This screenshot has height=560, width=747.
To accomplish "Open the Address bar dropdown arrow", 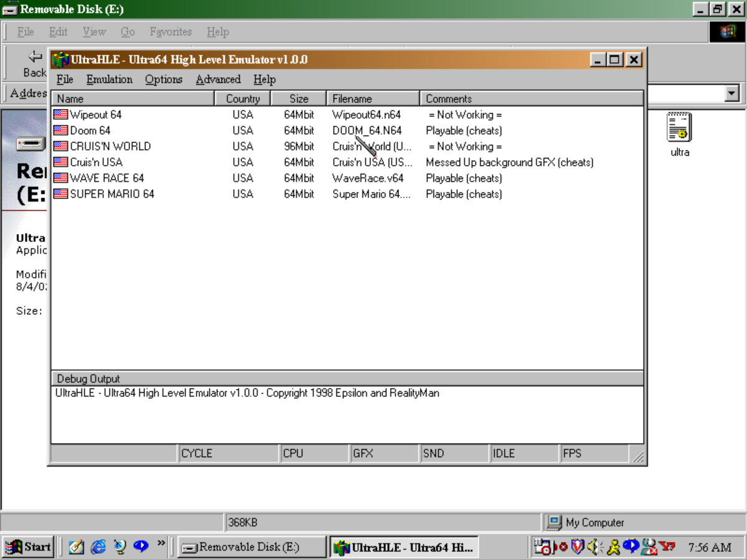I will tap(731, 93).
